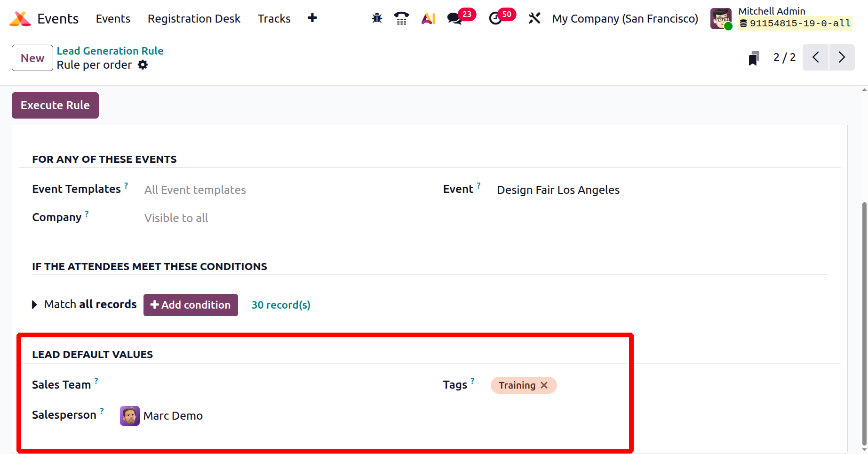Open the AI assistant icon
Viewport: 868px width, 454px height.
[428, 18]
